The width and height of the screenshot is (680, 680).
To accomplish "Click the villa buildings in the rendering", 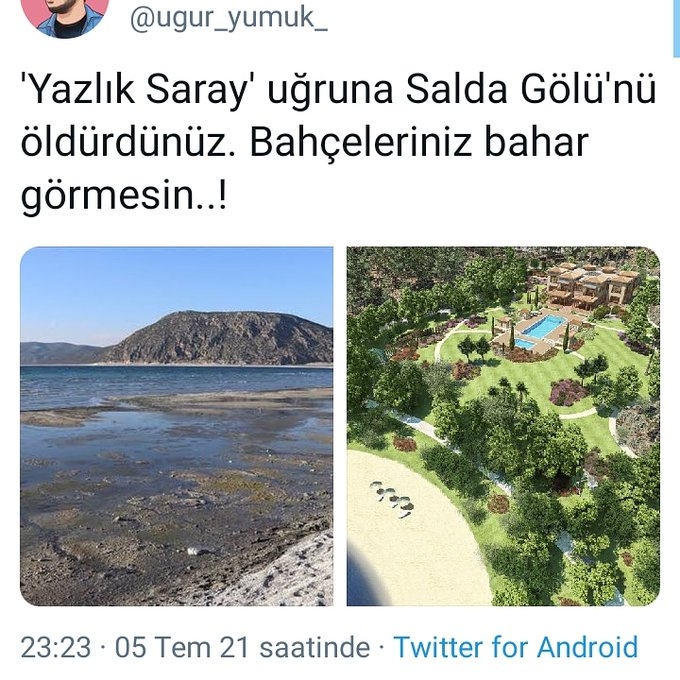I will point(588,284).
